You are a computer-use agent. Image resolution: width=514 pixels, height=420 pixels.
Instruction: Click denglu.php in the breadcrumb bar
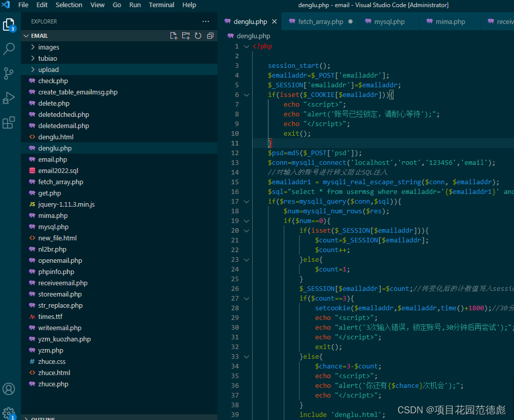pyautogui.click(x=253, y=36)
